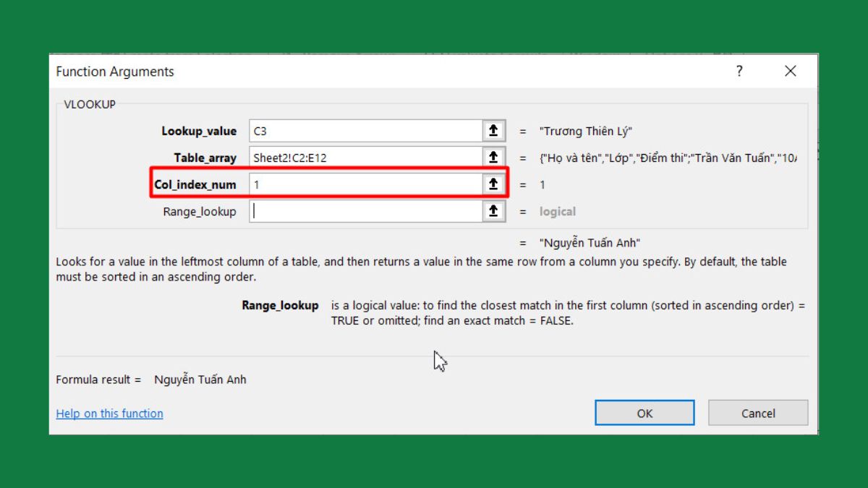Click the Table_array field with Sheet2!C2:E12
Viewport: 868px width, 488px height.
click(x=366, y=158)
